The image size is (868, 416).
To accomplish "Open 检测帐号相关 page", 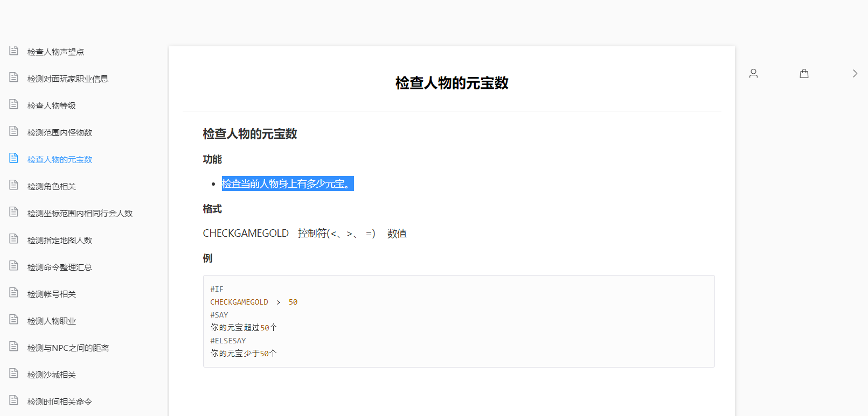I will 52,294.
